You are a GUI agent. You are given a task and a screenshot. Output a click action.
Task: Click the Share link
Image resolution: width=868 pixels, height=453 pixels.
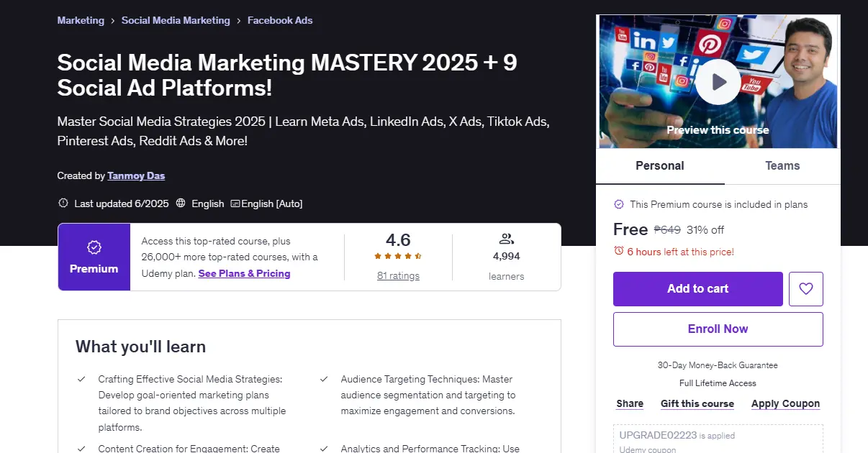pos(630,403)
